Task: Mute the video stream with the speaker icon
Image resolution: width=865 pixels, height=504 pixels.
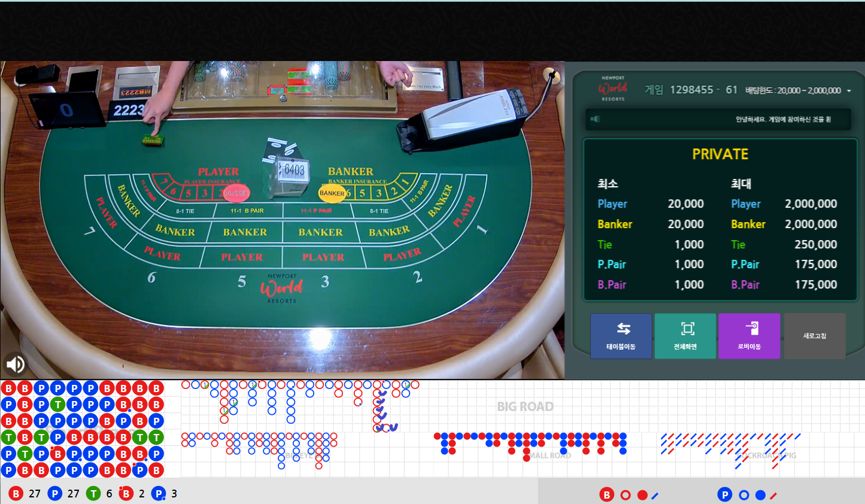Action: coord(16,363)
